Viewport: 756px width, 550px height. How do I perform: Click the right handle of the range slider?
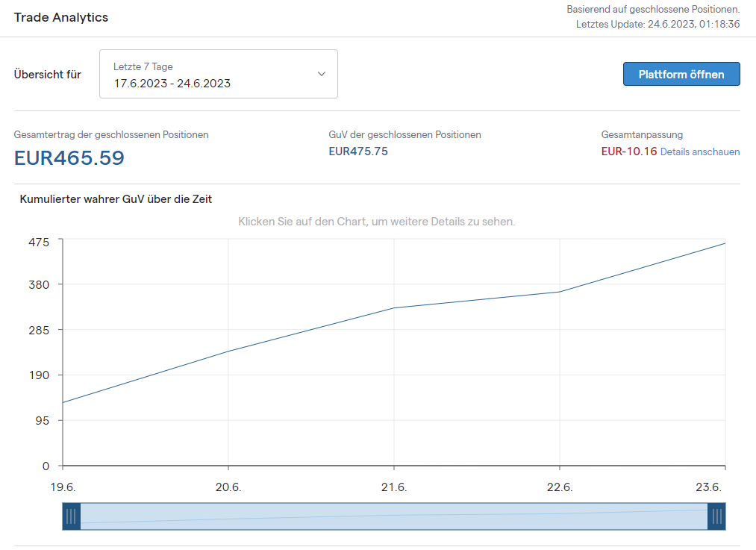coord(717,516)
